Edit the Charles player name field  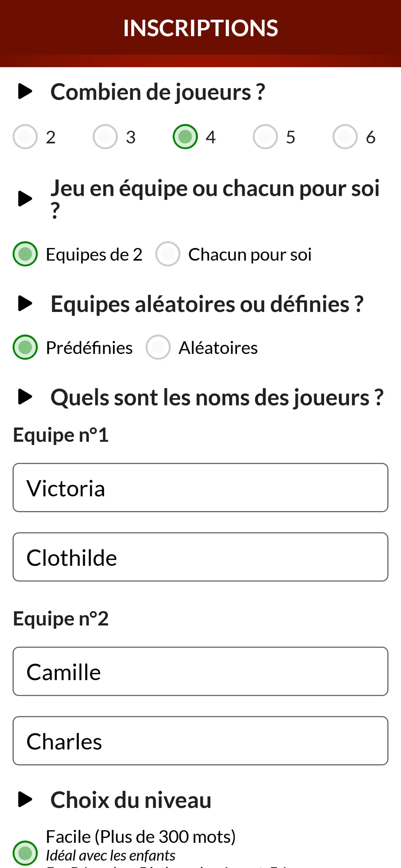click(x=200, y=741)
